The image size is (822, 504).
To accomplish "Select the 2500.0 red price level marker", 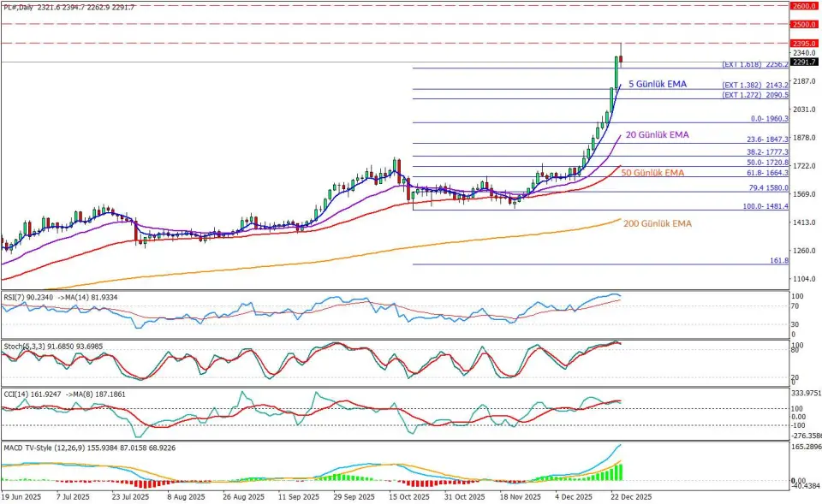I will 802,25.
